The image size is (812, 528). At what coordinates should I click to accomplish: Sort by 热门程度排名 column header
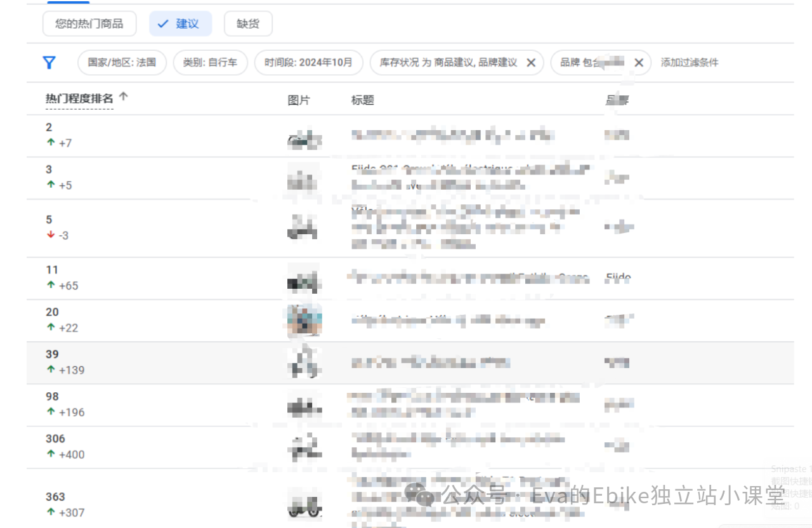79,98
